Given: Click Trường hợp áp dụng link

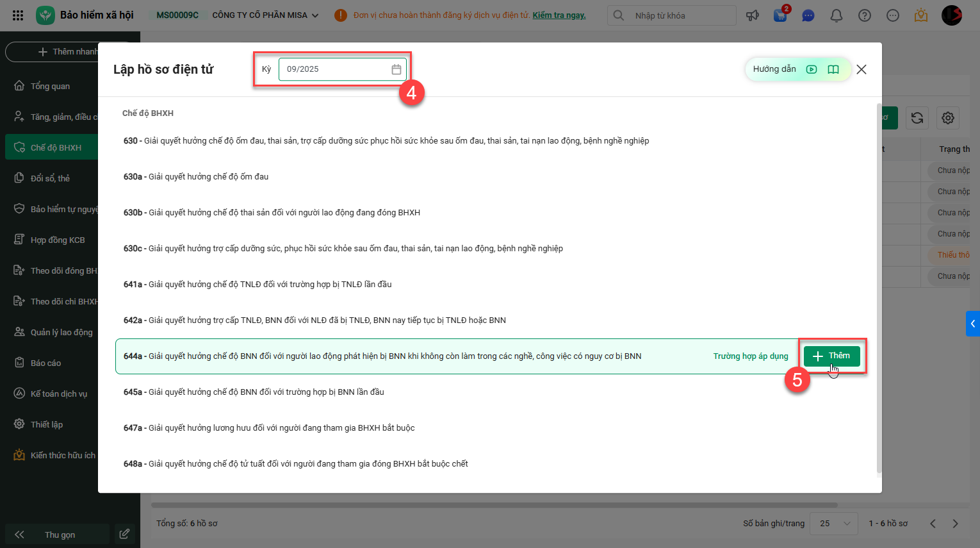Looking at the screenshot, I should [x=751, y=356].
